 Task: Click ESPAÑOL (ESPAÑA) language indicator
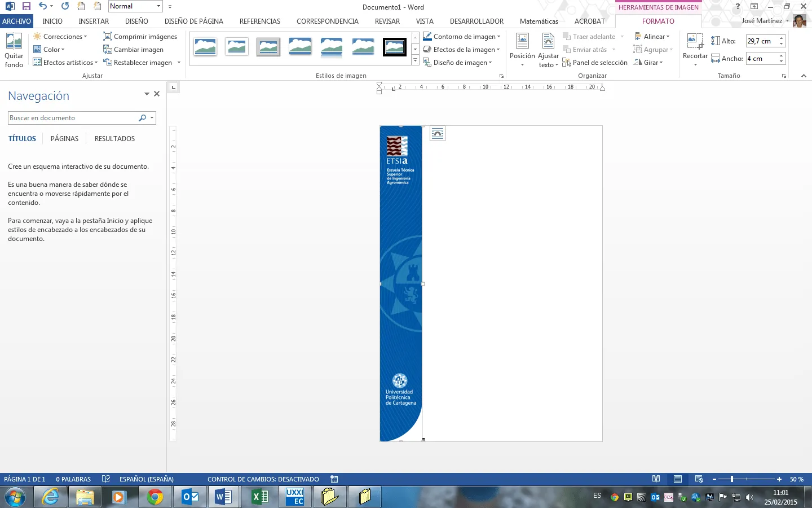pos(147,479)
